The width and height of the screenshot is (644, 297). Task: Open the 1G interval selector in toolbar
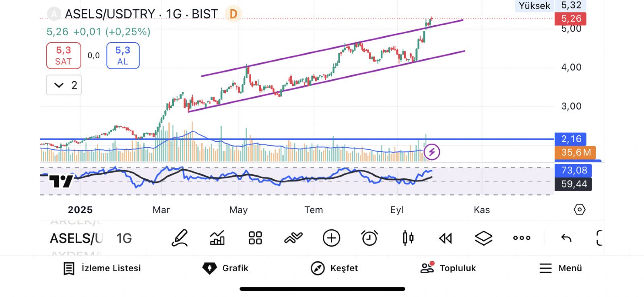point(124,238)
